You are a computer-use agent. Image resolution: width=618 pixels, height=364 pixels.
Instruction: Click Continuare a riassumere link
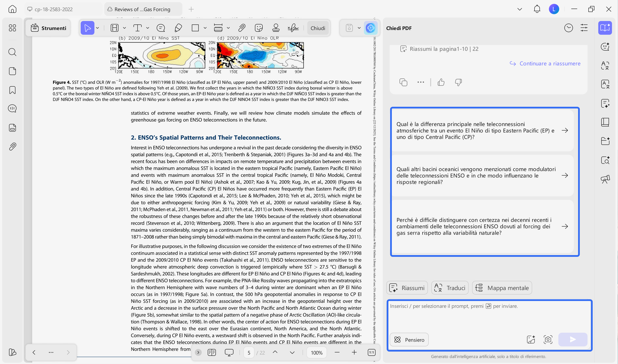pyautogui.click(x=545, y=63)
